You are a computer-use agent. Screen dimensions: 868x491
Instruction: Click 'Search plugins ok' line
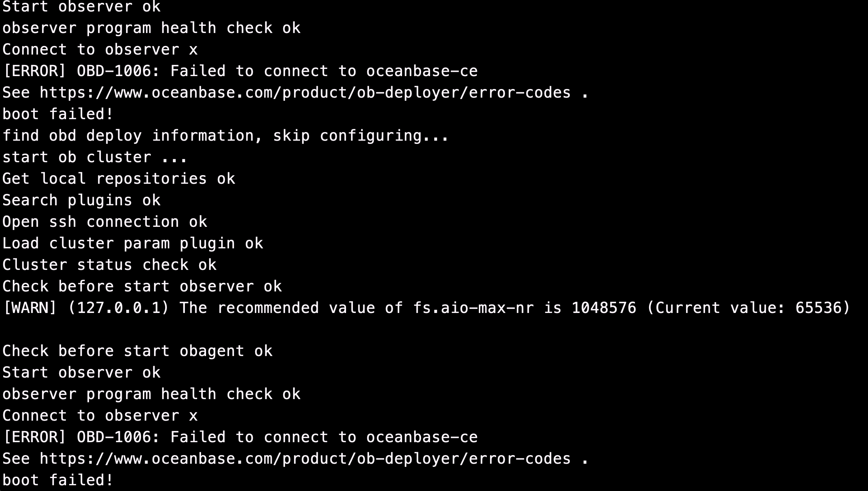point(81,200)
